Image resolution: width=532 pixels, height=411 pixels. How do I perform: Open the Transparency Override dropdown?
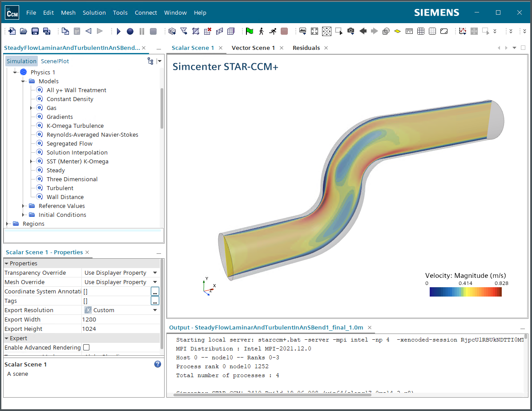coord(155,273)
